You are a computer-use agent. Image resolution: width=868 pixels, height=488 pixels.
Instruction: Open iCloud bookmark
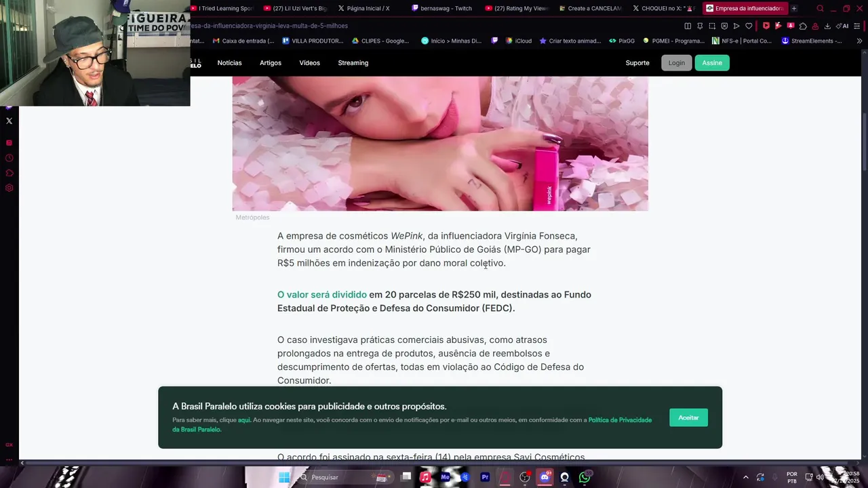click(x=519, y=41)
